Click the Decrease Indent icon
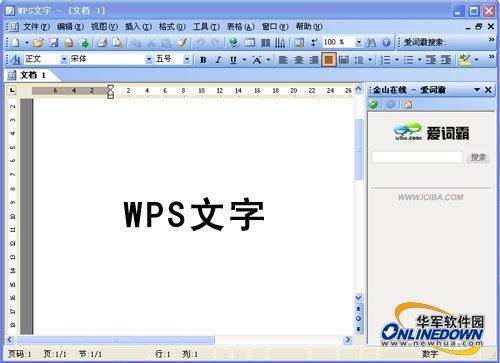This screenshot has width=500, height=363. [x=431, y=60]
